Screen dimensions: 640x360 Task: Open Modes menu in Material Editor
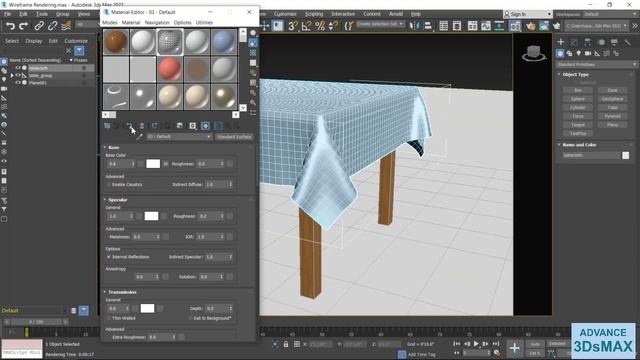tap(109, 23)
